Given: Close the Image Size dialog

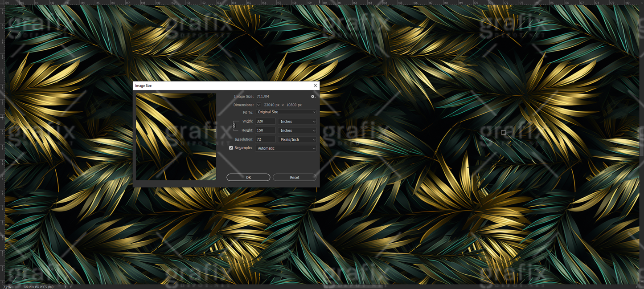Looking at the screenshot, I should point(315,85).
